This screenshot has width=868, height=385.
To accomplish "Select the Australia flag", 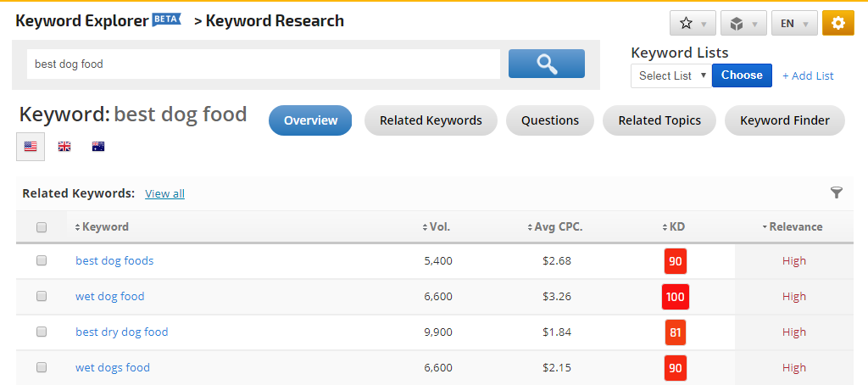I will pyautogui.click(x=98, y=147).
